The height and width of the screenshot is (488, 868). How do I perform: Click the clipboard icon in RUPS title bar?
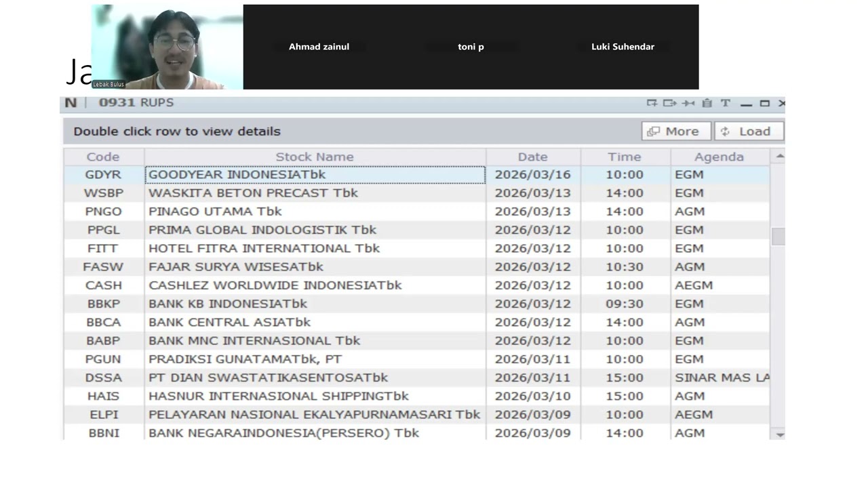(707, 103)
